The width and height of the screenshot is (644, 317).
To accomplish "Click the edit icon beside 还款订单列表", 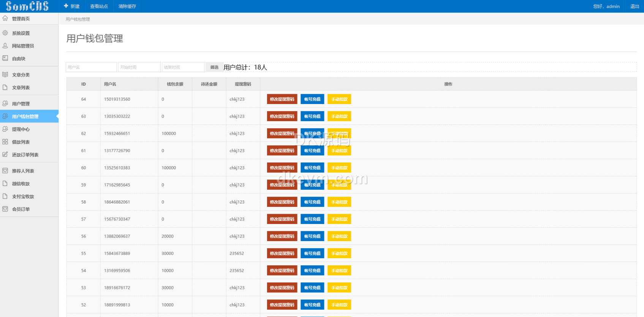I will (5, 155).
